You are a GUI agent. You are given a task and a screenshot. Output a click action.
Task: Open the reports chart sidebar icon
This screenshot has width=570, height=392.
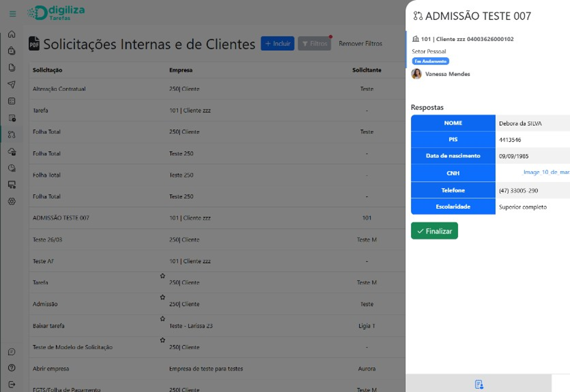coord(12,168)
